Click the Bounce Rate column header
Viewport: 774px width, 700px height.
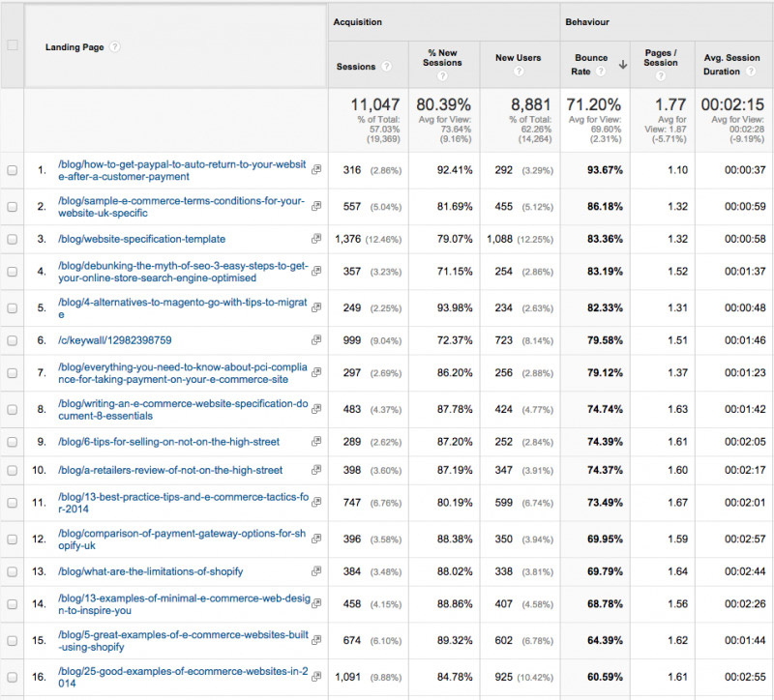point(591,64)
